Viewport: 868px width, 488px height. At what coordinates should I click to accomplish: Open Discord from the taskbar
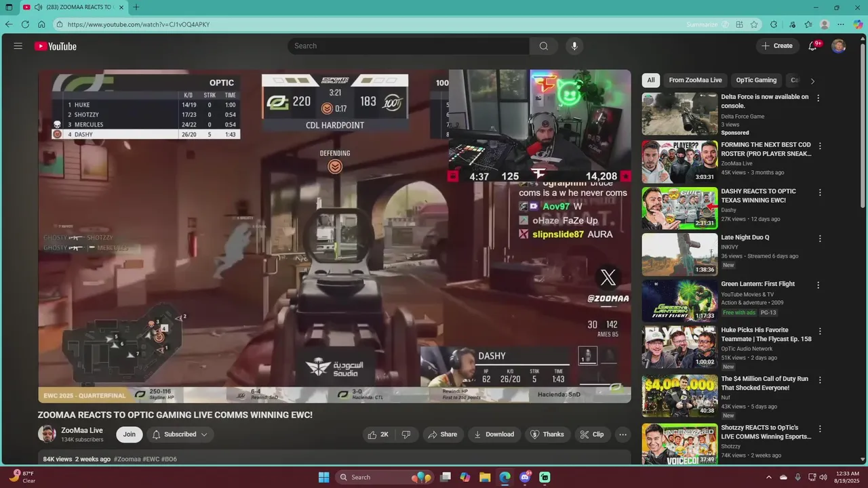pyautogui.click(x=525, y=477)
